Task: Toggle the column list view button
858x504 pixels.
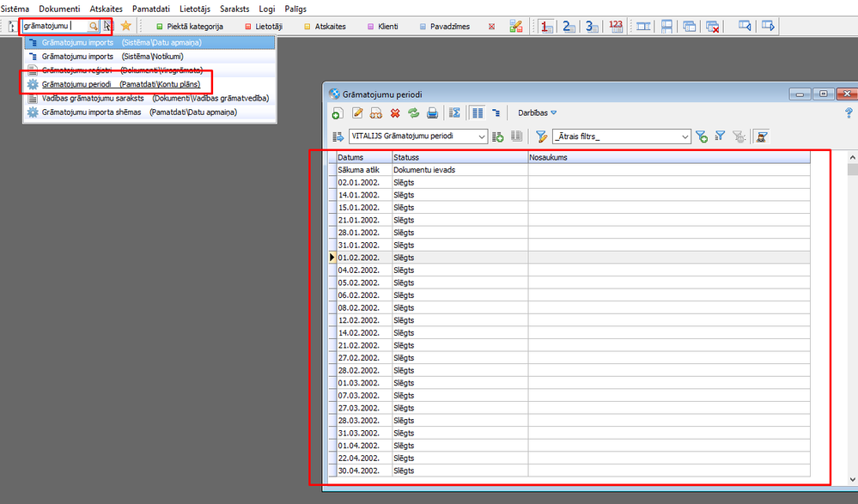Action: coord(477,113)
